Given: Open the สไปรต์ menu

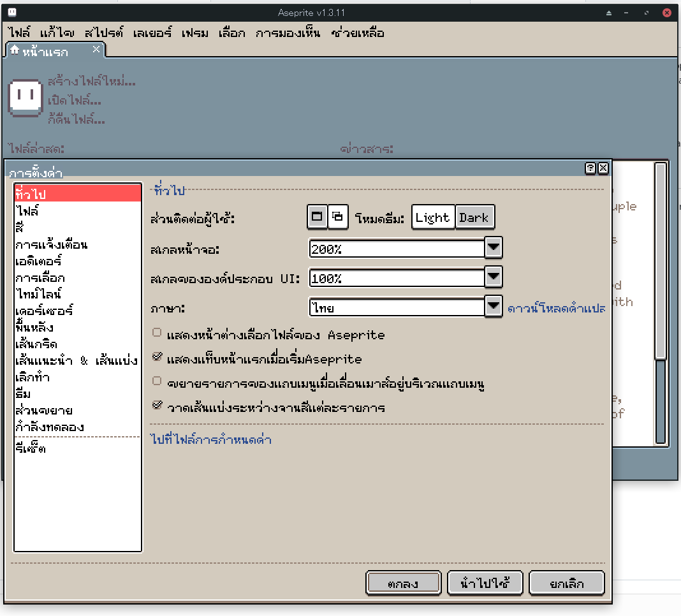Looking at the screenshot, I should coord(104,33).
